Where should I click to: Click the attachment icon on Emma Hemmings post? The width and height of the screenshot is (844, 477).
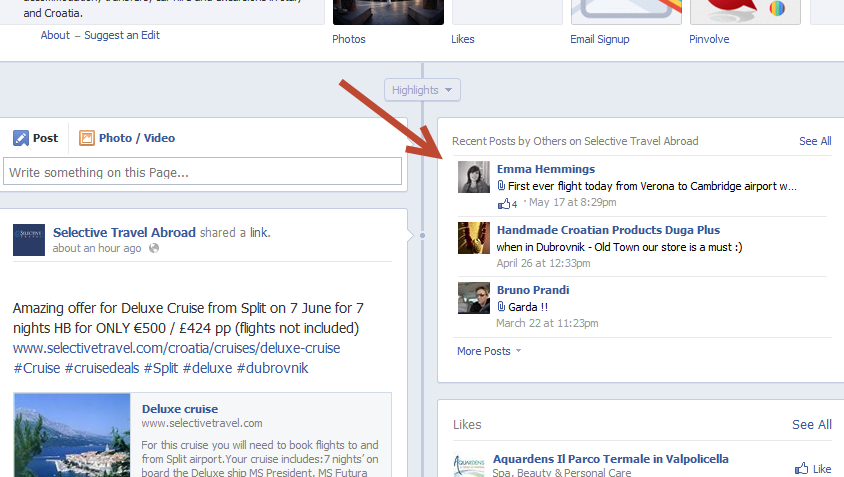pos(501,186)
